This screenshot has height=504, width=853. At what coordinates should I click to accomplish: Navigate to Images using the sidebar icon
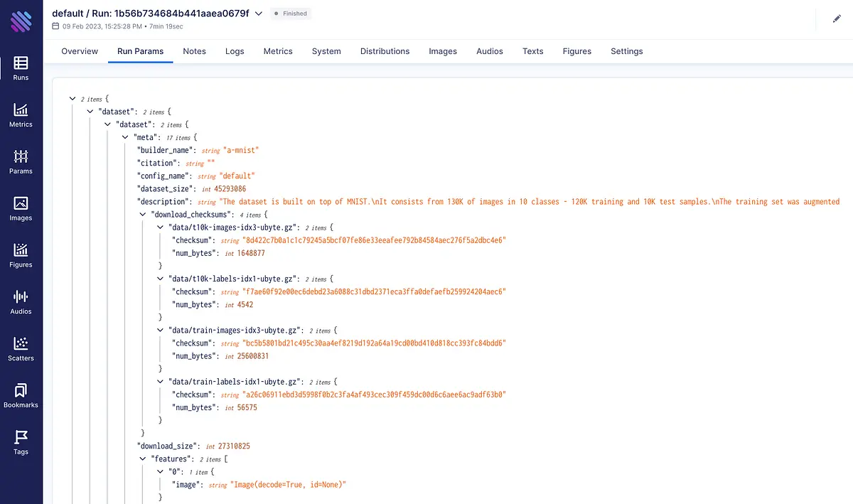21,208
